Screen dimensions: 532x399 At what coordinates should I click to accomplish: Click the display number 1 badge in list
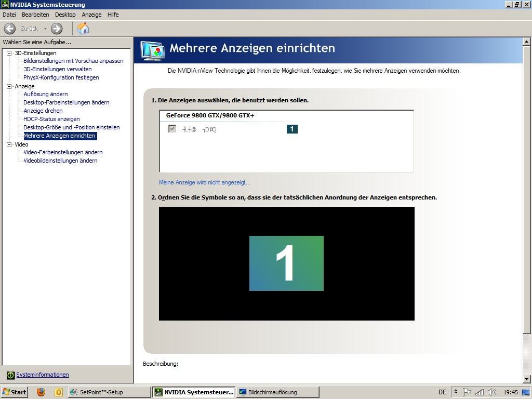292,129
